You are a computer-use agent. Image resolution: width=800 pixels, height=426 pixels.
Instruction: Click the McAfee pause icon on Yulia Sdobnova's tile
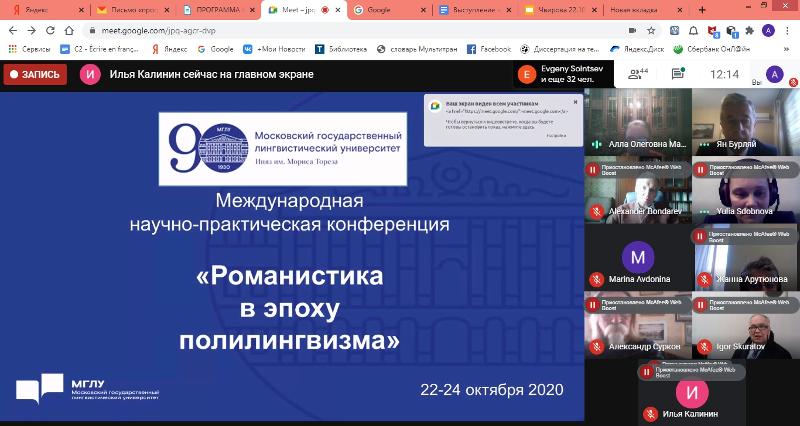[x=701, y=169]
